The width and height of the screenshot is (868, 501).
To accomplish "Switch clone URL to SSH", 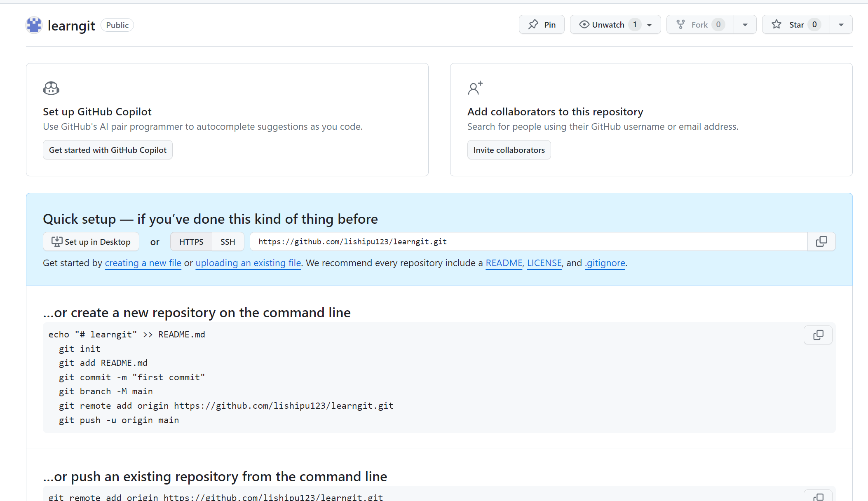I will tap(228, 242).
